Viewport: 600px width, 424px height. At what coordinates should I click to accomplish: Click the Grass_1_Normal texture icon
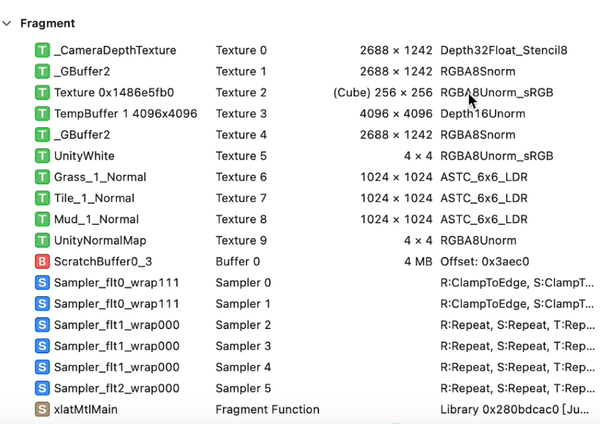pyautogui.click(x=42, y=177)
